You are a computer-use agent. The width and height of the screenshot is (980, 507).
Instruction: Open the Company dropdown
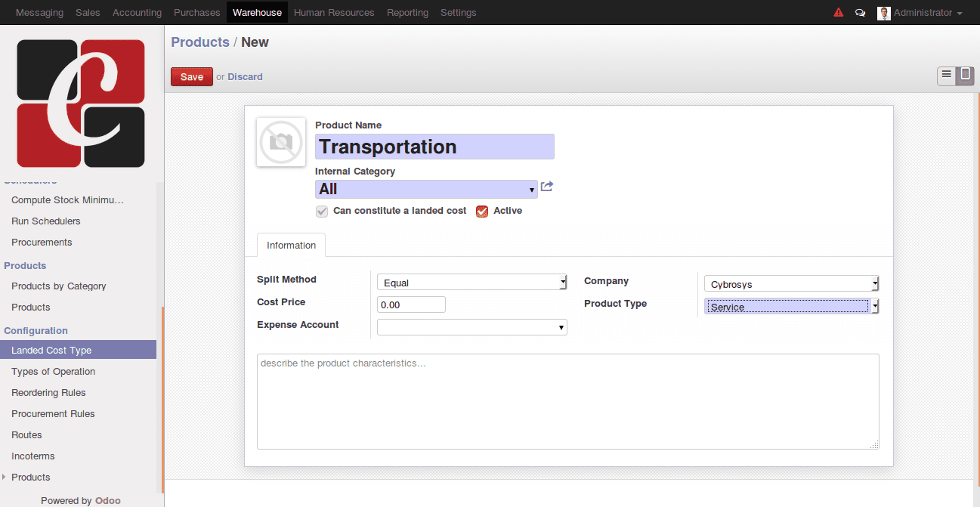(792, 284)
